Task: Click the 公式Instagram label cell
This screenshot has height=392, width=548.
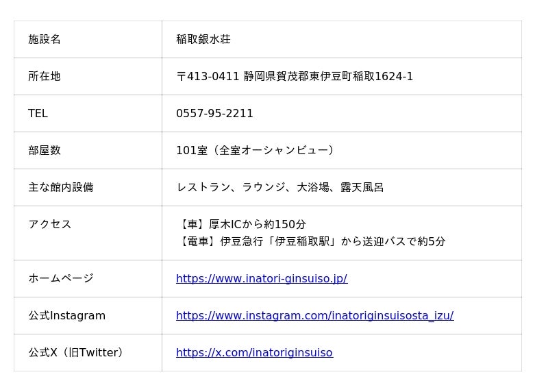Action: tap(88, 316)
